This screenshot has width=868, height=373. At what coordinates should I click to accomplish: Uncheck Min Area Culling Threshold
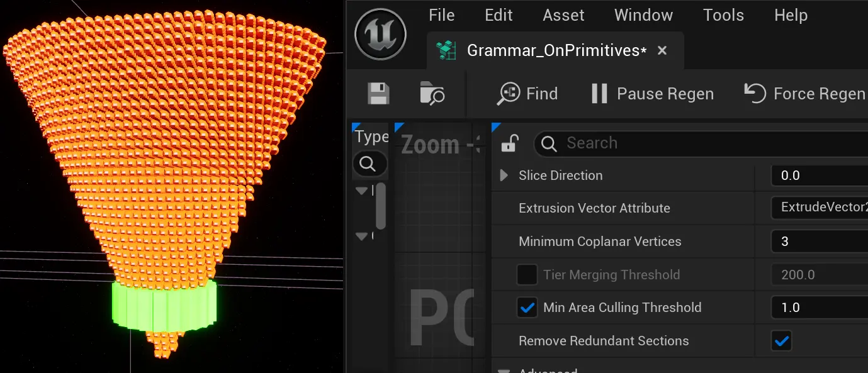click(x=526, y=308)
